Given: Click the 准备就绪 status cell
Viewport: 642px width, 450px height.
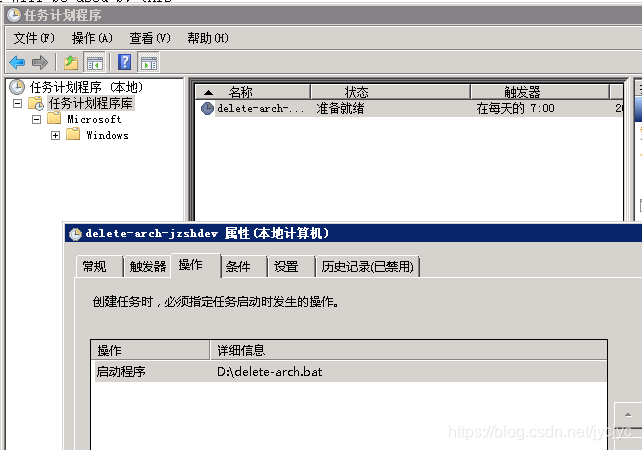Looking at the screenshot, I should click(340, 109).
